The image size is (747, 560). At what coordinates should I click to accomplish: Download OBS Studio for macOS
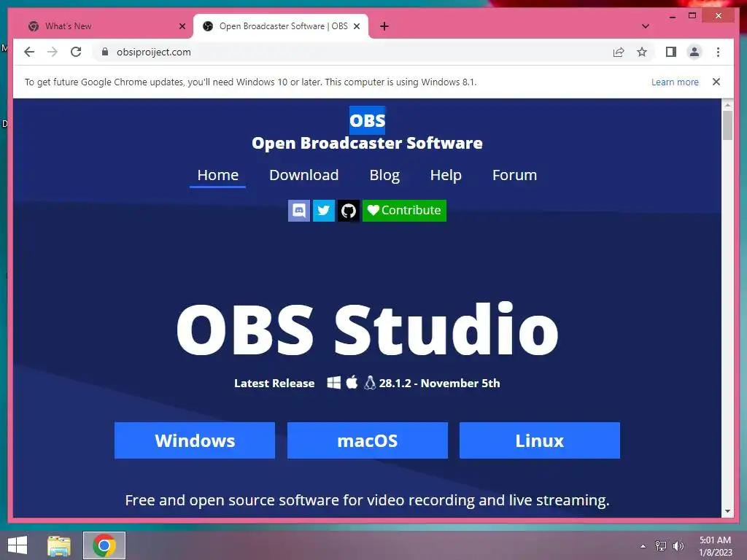coord(368,440)
